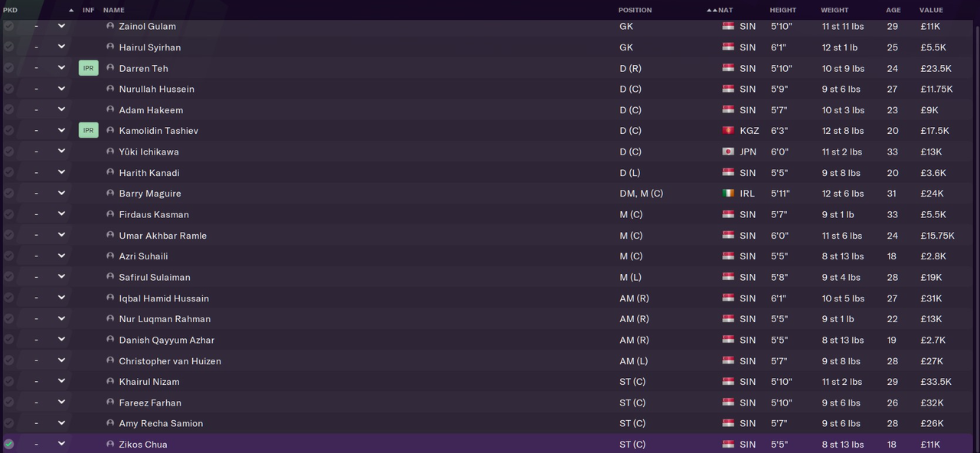Sort list by VALUE column

(931, 10)
